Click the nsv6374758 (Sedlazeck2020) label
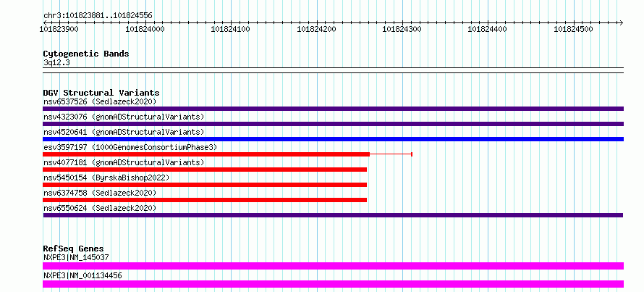Viewport: 644px width, 292px height. tap(100, 193)
